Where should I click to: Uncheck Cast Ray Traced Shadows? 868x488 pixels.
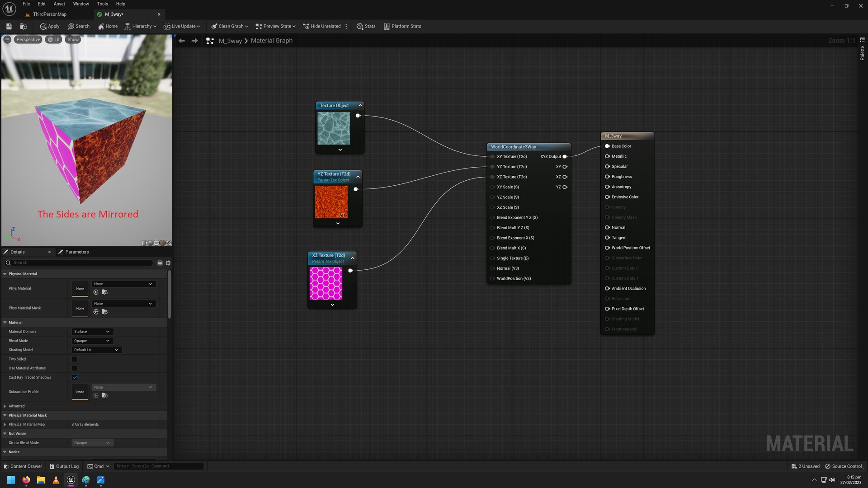point(75,377)
